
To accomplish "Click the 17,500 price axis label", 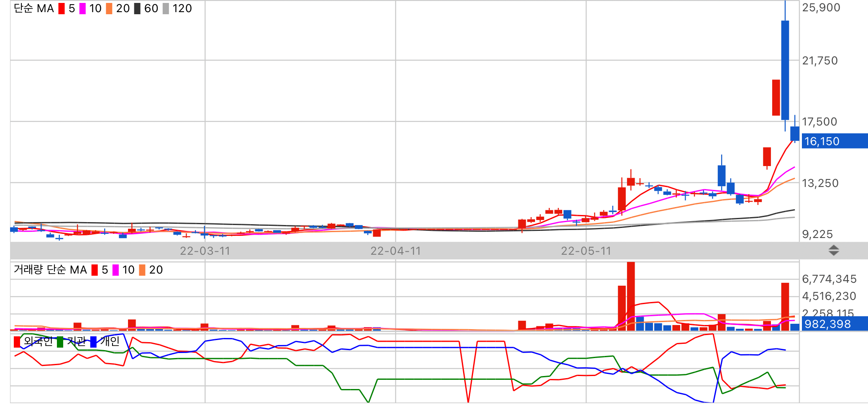I will click(x=819, y=122).
